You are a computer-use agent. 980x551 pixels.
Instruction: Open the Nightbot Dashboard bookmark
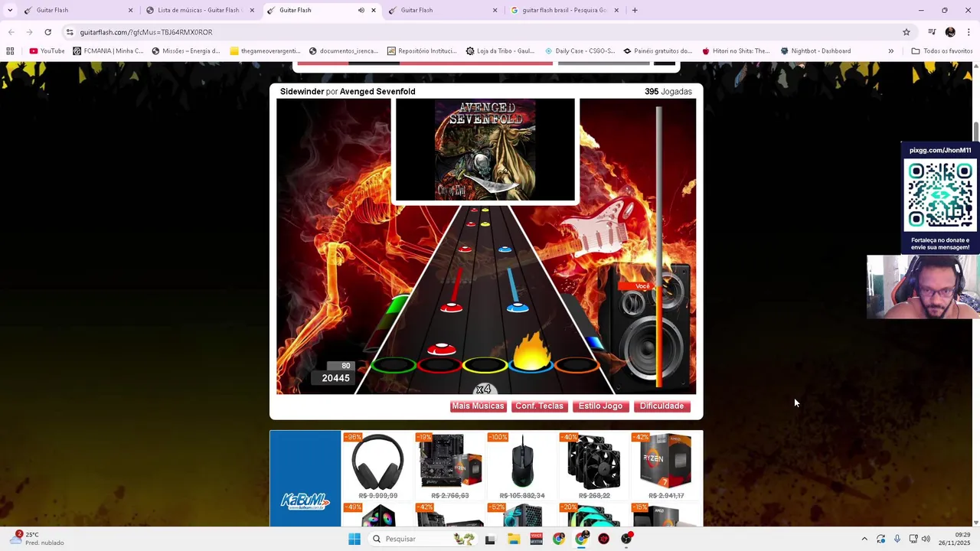click(815, 51)
